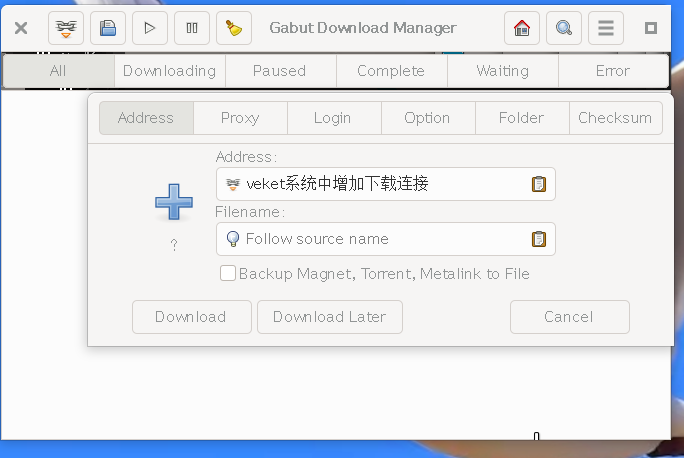The image size is (684, 458).
Task: Open the hamburger menu icon
Action: 606,28
